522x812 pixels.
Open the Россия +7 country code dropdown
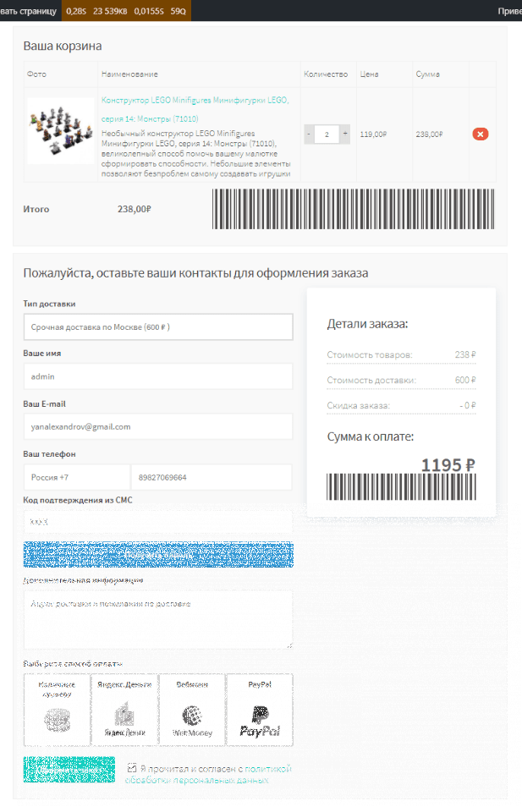pos(76,477)
